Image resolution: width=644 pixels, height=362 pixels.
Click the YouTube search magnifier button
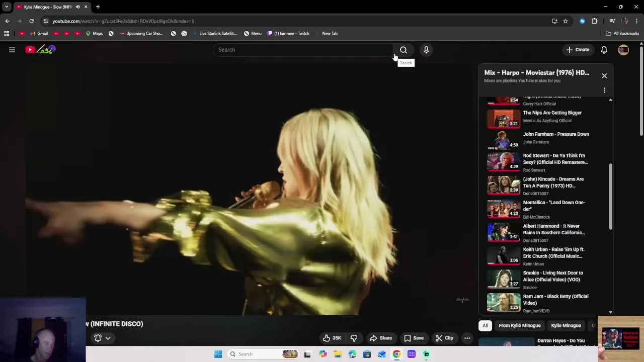click(x=404, y=50)
